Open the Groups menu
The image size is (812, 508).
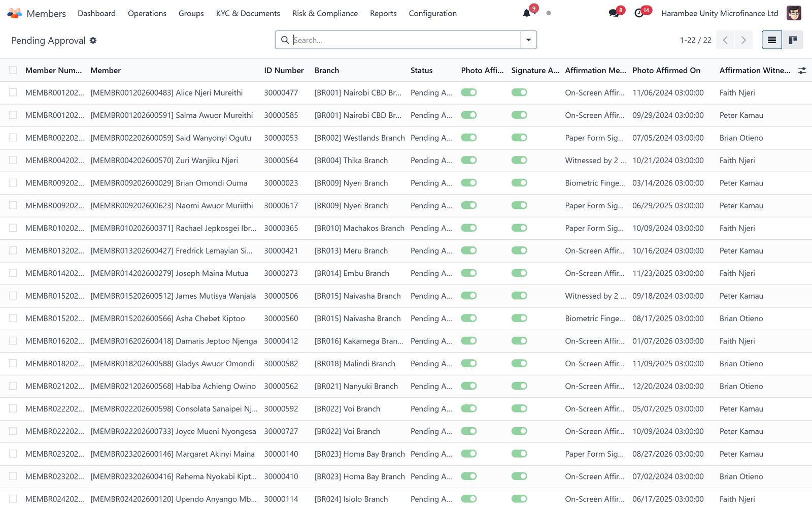click(x=191, y=13)
